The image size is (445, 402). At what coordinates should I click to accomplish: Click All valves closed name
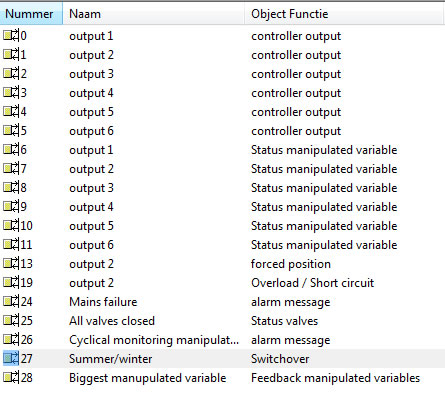tap(112, 321)
